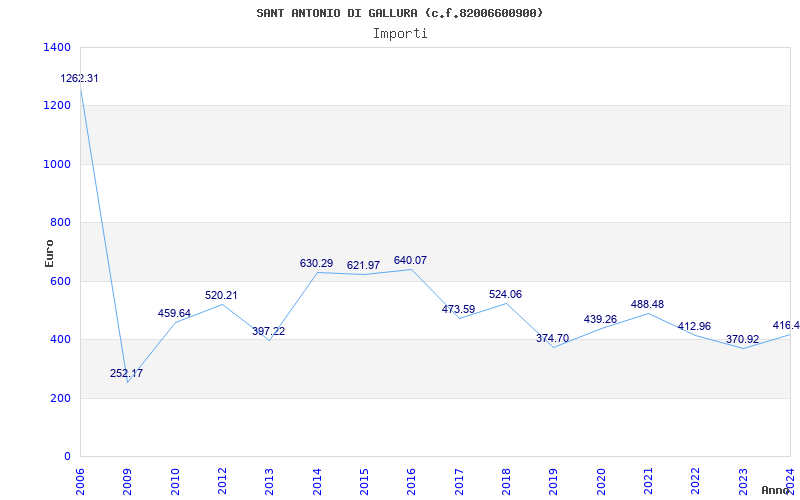Click y-axis tick 800
The height and width of the screenshot is (500, 800).
click(60, 222)
